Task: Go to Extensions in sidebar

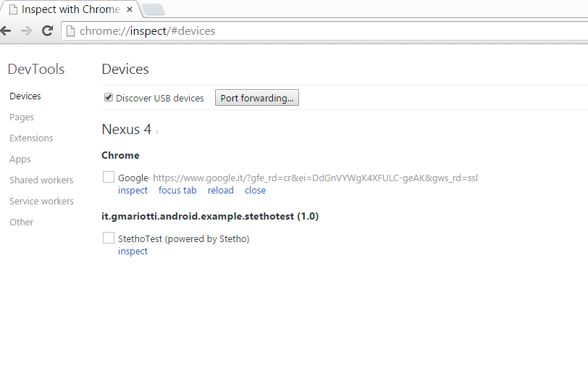Action: (x=31, y=138)
